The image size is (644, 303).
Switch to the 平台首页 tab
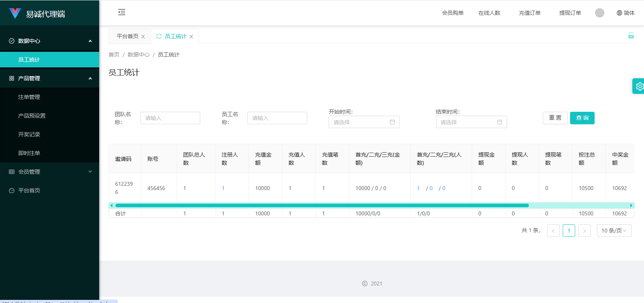click(x=127, y=36)
